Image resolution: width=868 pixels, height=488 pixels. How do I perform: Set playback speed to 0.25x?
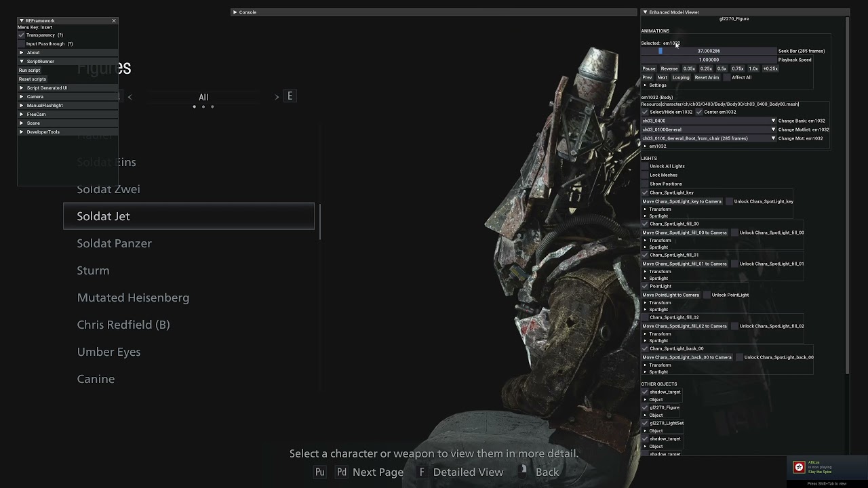coord(706,68)
